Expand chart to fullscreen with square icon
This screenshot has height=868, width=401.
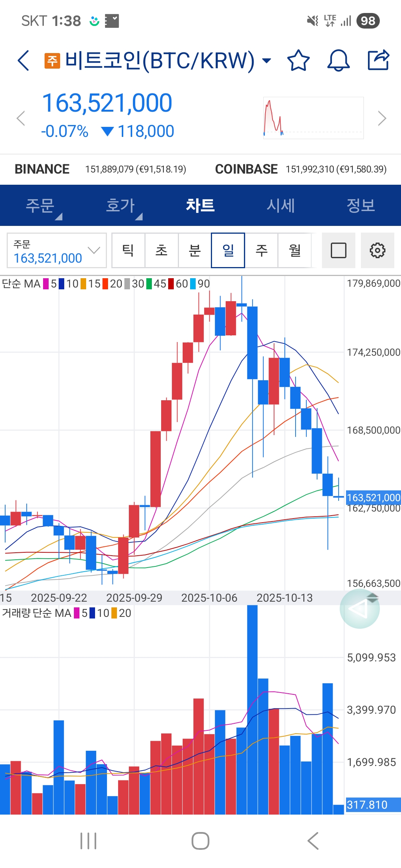[338, 250]
